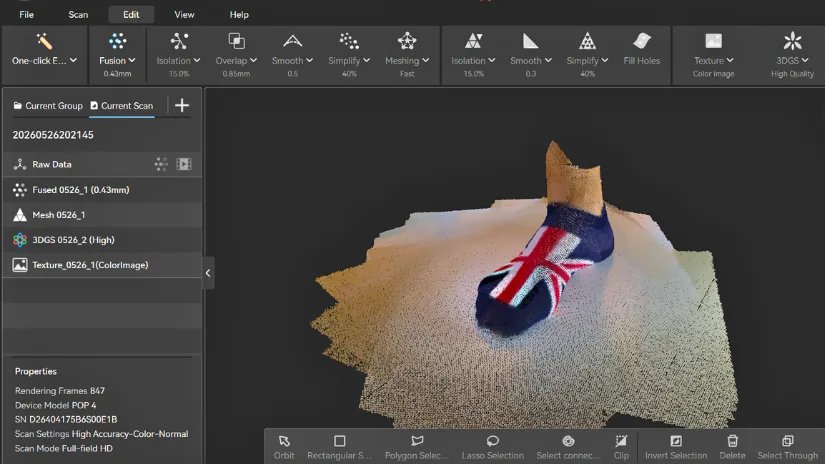Open the Help menu

coord(239,15)
